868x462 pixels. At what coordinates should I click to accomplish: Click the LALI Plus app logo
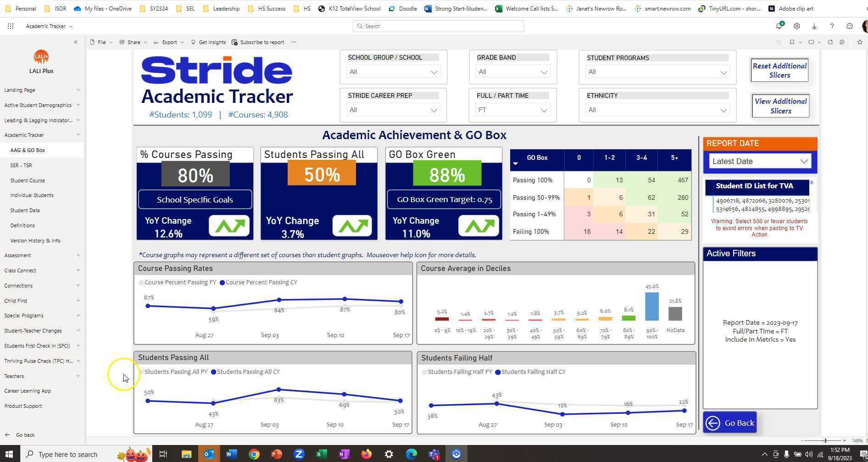tap(41, 57)
